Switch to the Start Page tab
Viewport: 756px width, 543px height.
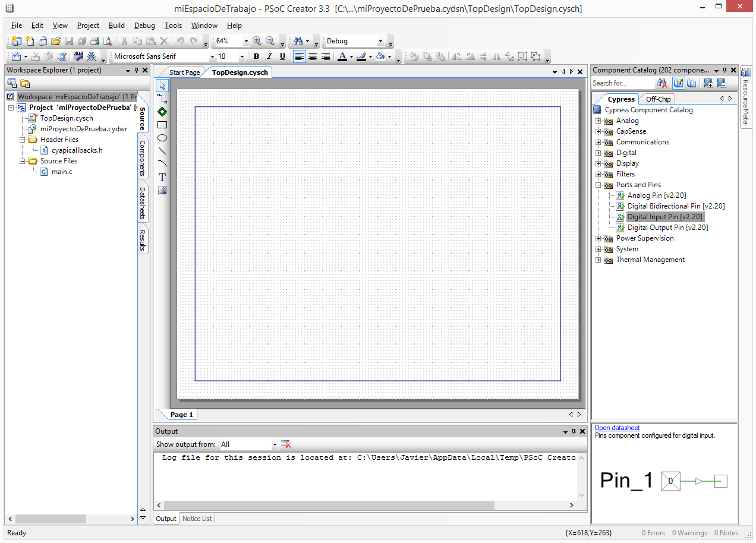point(184,72)
